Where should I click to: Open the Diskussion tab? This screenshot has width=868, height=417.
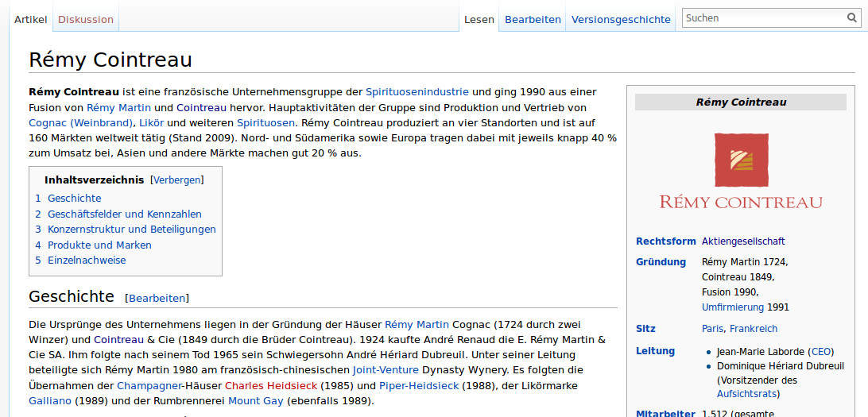pos(86,19)
